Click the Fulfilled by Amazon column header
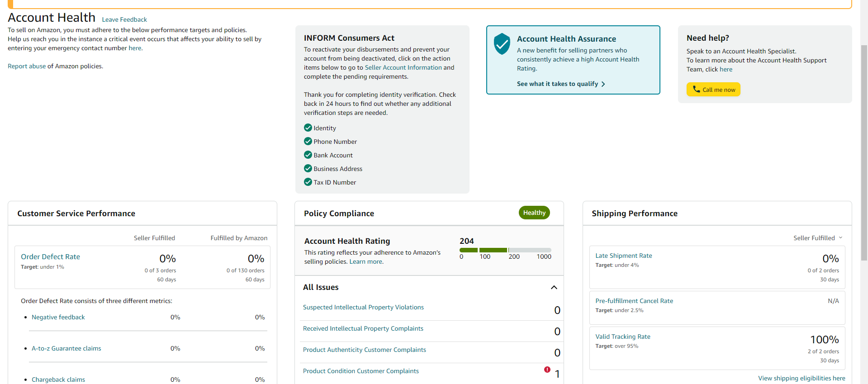 (x=239, y=238)
